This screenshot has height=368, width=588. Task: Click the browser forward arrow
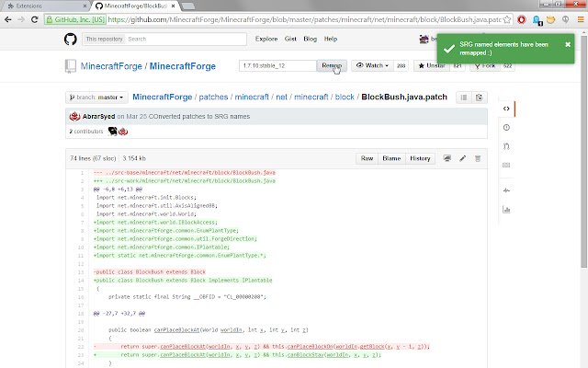click(21, 19)
